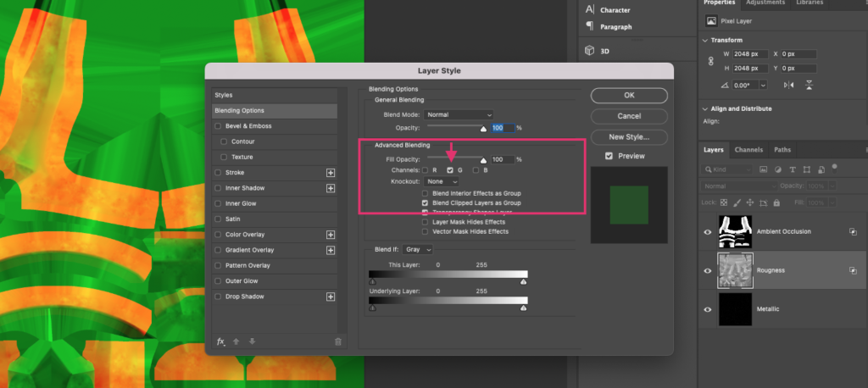Filter layers by adjustment layer icon

778,169
